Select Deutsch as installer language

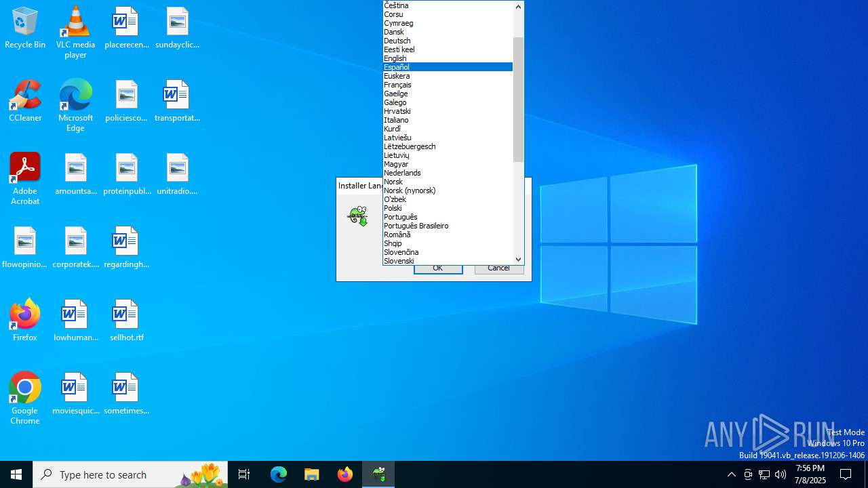pyautogui.click(x=448, y=41)
